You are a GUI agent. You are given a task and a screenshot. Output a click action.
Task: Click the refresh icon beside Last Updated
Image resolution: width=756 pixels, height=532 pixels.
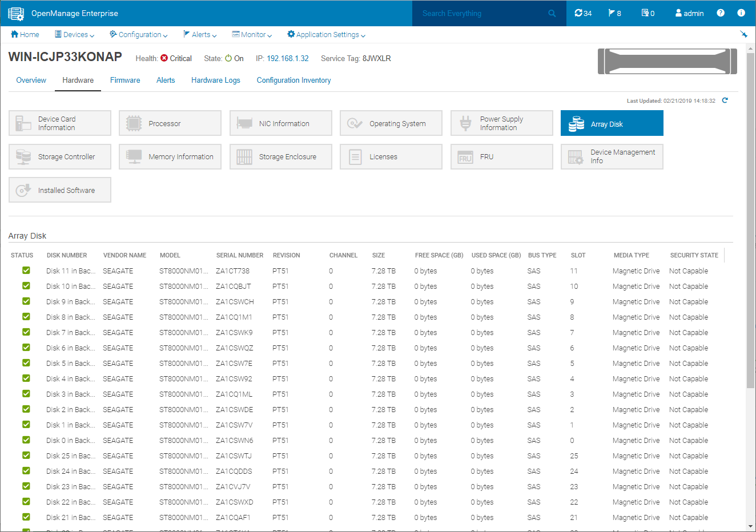point(725,100)
